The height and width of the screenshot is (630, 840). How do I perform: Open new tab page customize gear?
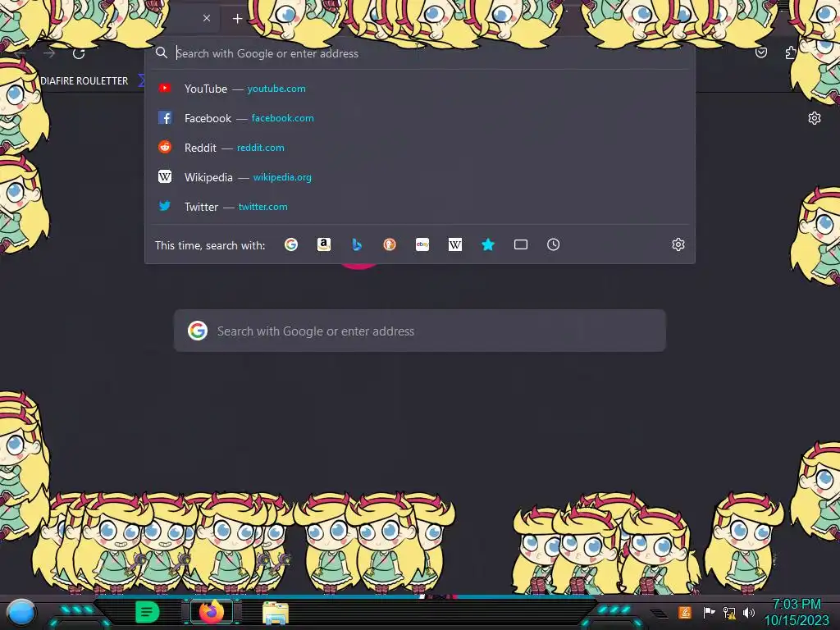[x=815, y=118]
